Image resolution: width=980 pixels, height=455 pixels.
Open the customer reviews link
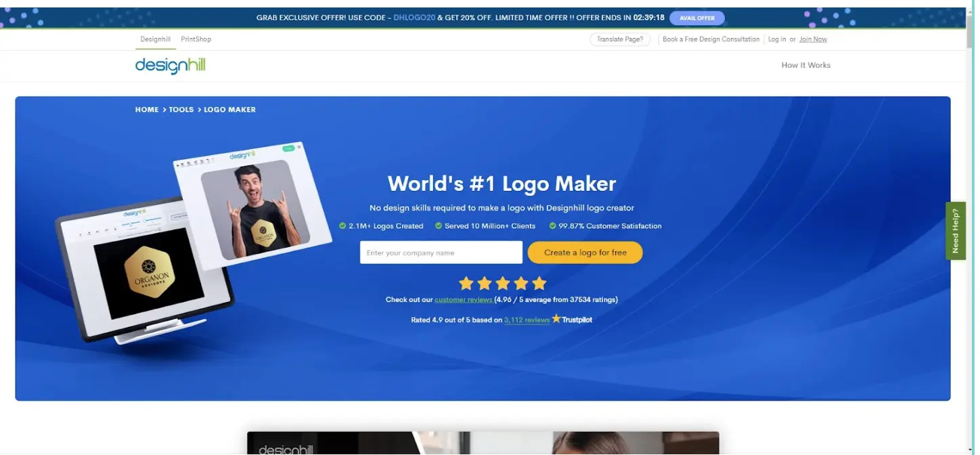pos(464,299)
